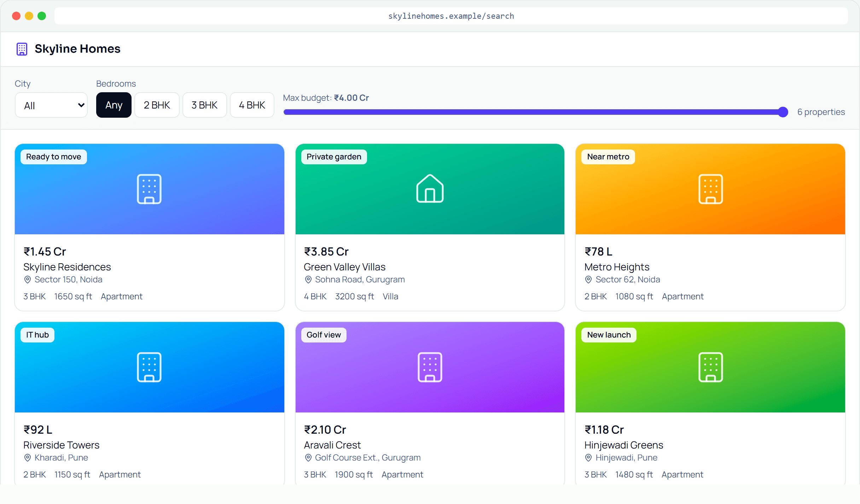Click location pin beside Sector 62, Noida
Image resolution: width=860 pixels, height=504 pixels.
click(x=588, y=280)
